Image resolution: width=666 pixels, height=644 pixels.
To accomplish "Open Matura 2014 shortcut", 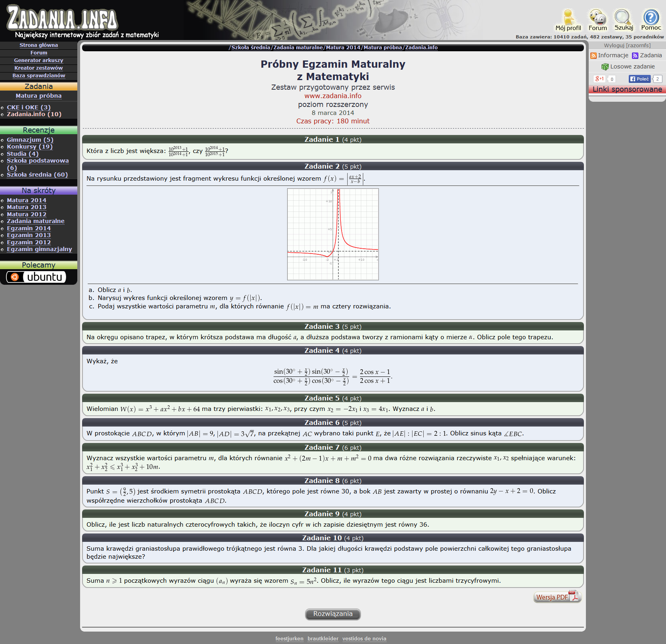I will (26, 200).
